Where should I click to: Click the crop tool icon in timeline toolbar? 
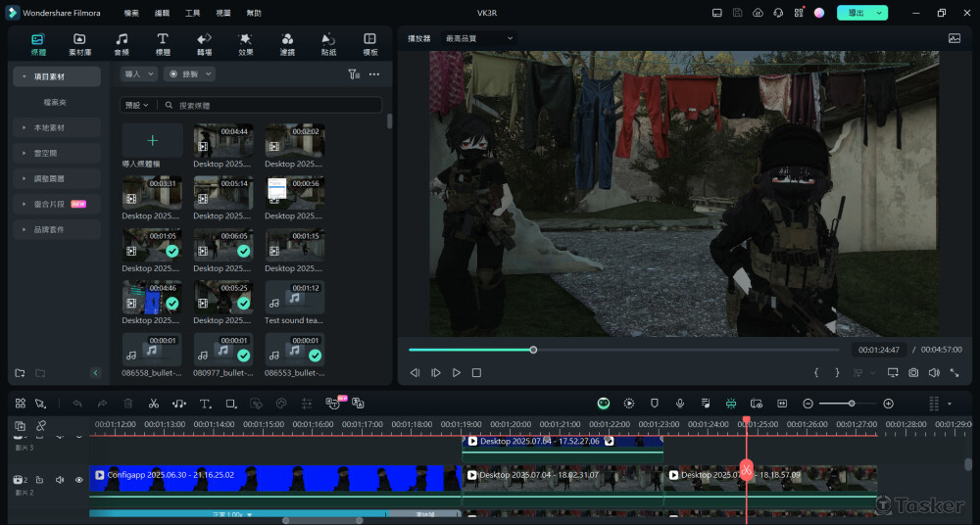tap(230, 404)
